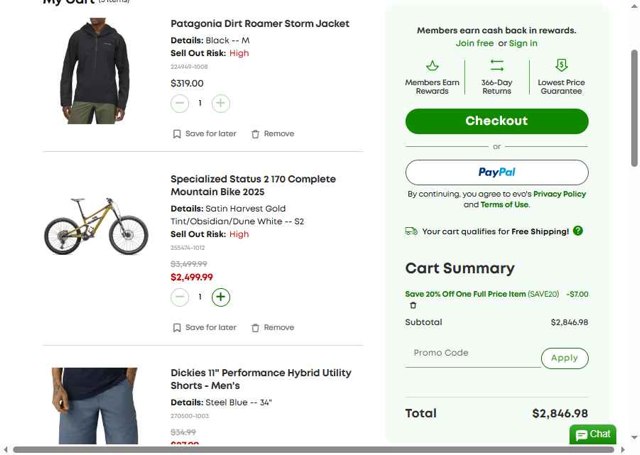Increase Specialized bike quantity with plus button

pyautogui.click(x=221, y=297)
